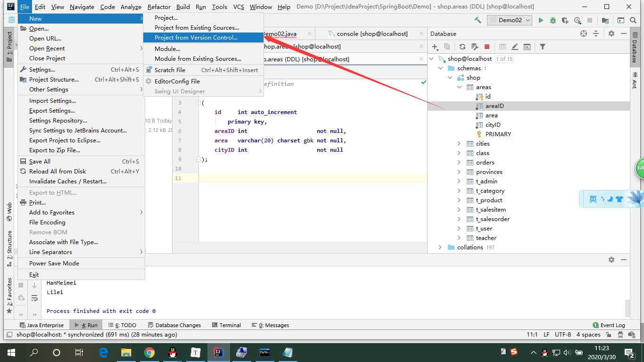644x362 pixels.
Task: Run Demo02 with the green play icon
Action: click(541, 20)
